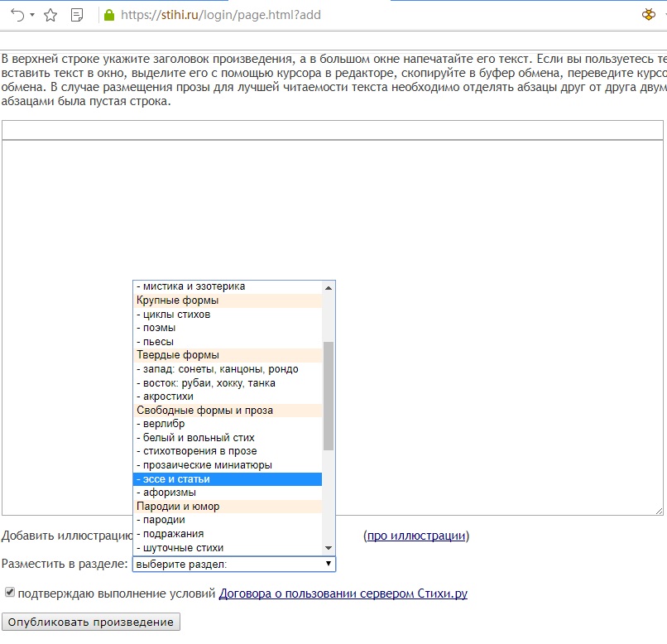The image size is (667, 644).
Task: Open reader mode page icon
Action: pyautogui.click(x=77, y=15)
